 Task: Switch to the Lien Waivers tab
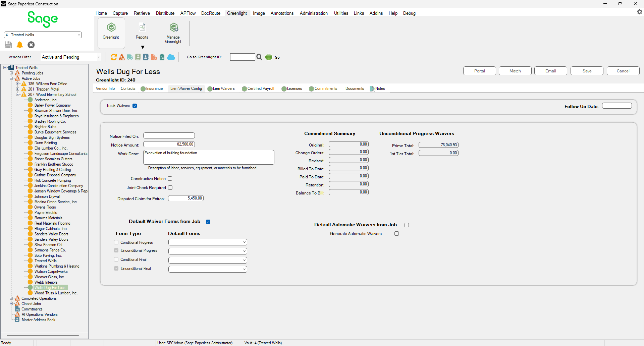221,89
